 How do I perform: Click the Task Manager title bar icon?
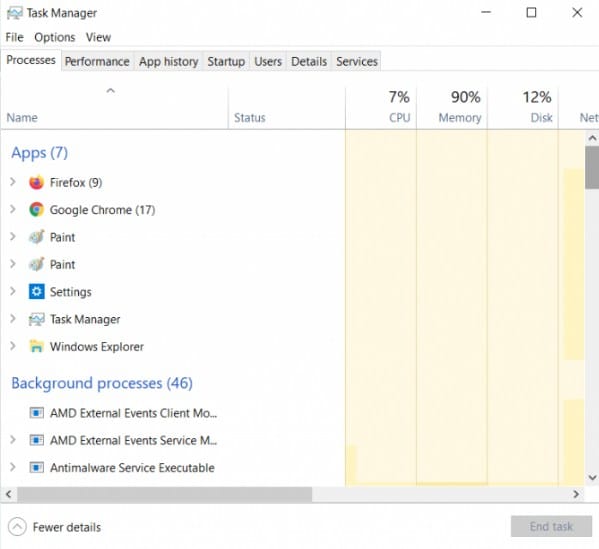[15, 13]
